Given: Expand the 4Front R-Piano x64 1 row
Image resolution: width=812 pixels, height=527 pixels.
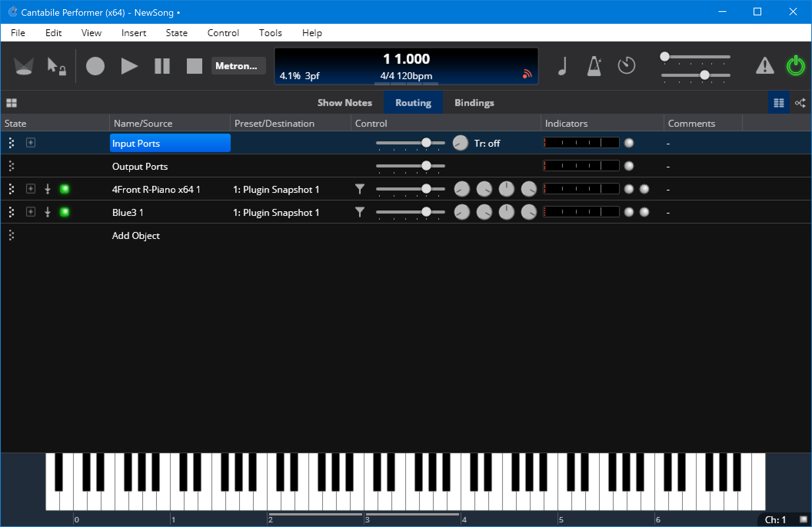Looking at the screenshot, I should (30, 189).
